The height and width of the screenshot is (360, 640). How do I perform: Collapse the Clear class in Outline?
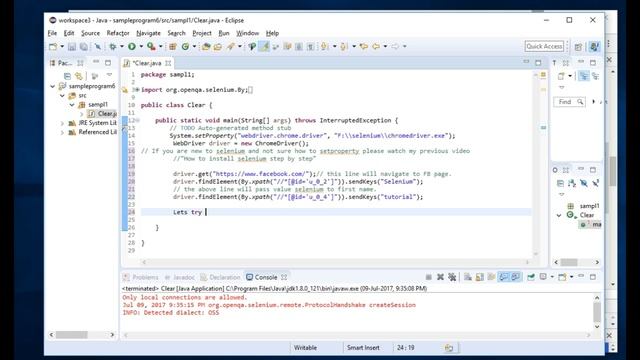[x=559, y=215]
